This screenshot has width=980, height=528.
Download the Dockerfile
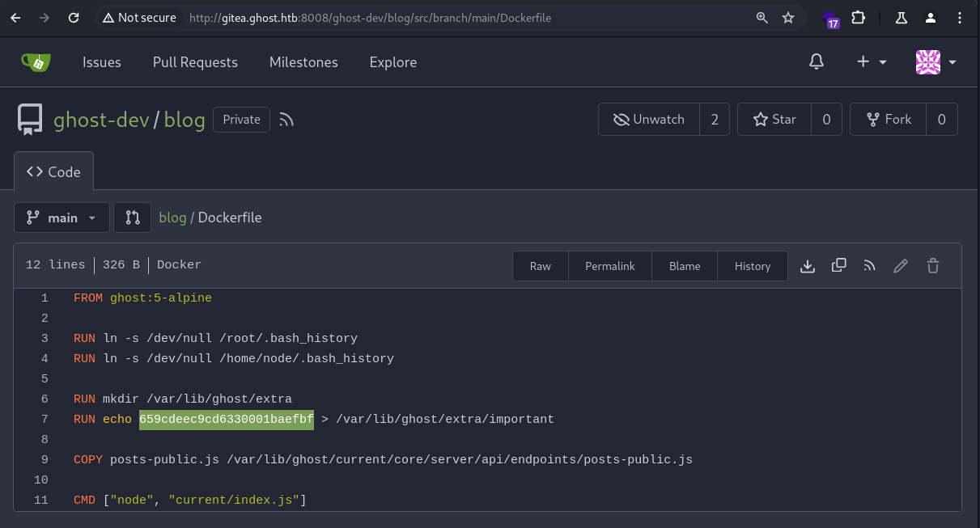click(x=808, y=266)
